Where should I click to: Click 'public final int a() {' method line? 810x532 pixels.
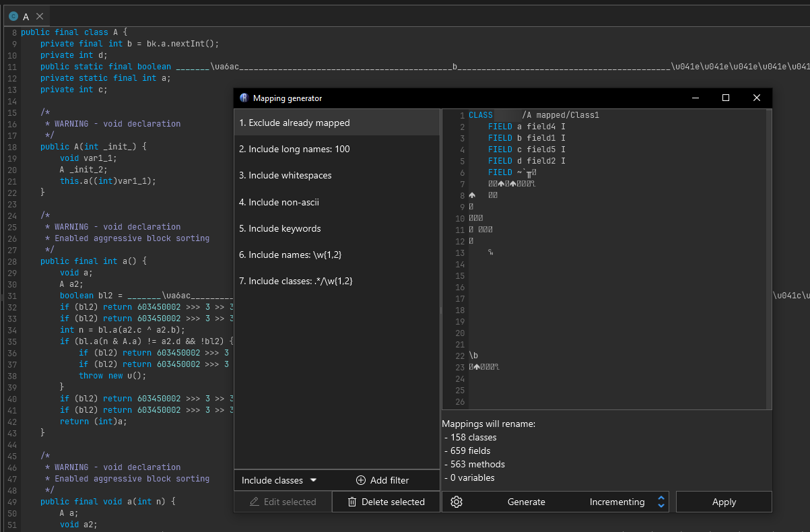(94, 261)
